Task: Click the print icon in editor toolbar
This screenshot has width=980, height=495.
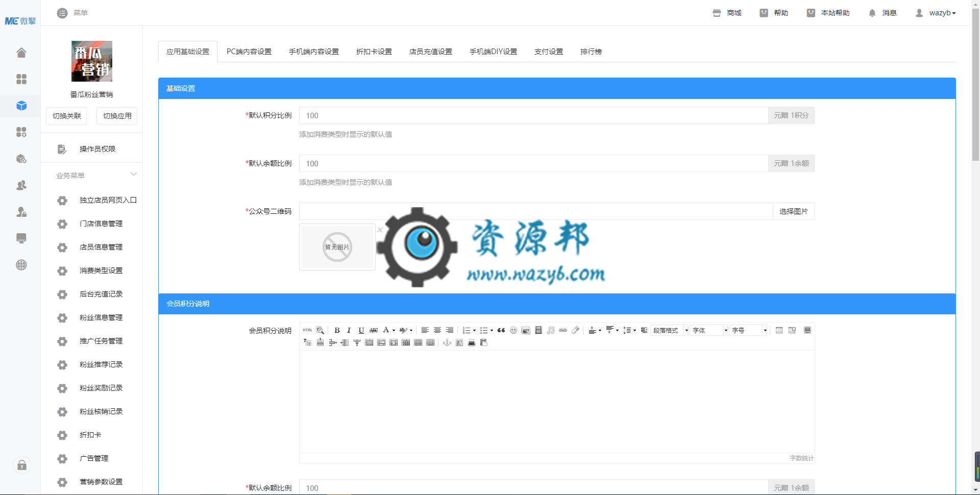Action: [472, 342]
